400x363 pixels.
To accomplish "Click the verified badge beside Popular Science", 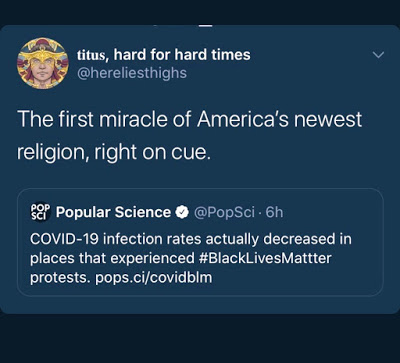I will 182,212.
